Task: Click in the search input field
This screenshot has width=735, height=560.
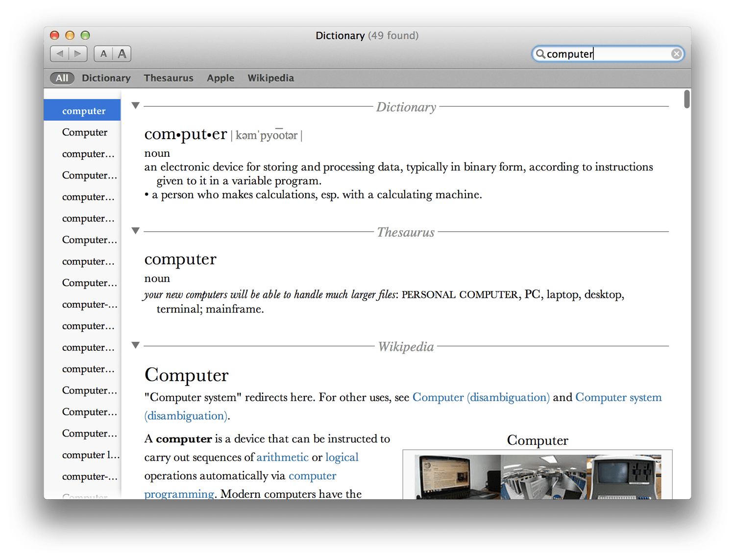Action: click(608, 54)
